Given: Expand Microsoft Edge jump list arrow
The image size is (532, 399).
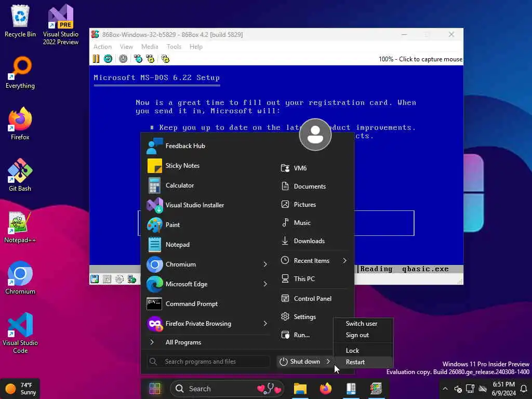Looking at the screenshot, I should pyautogui.click(x=265, y=284).
